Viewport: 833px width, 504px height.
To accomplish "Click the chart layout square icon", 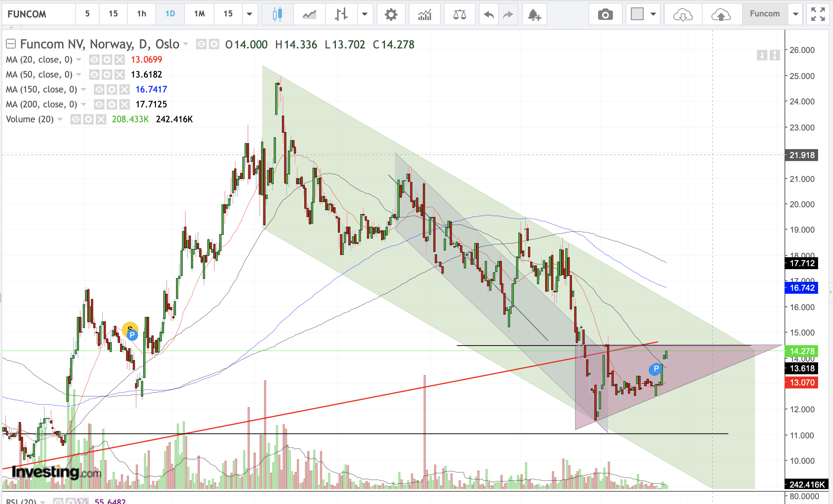I will pyautogui.click(x=637, y=15).
